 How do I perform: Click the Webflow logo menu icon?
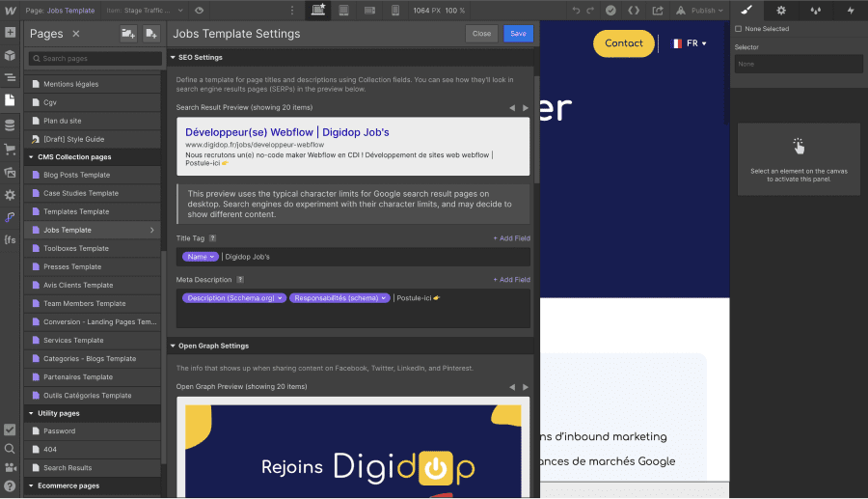(10, 10)
